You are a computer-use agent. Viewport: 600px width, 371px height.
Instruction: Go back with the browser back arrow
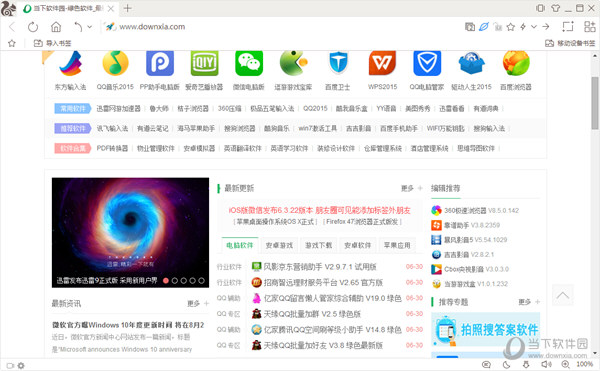[12, 27]
